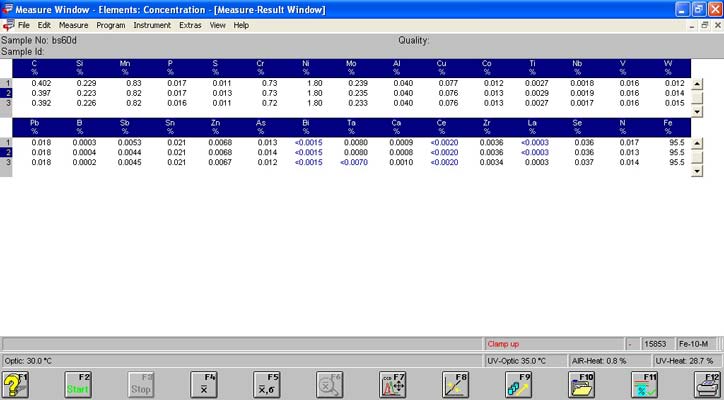The height and width of the screenshot is (400, 724).
Task: Click the F11 percent check button
Action: [644, 384]
